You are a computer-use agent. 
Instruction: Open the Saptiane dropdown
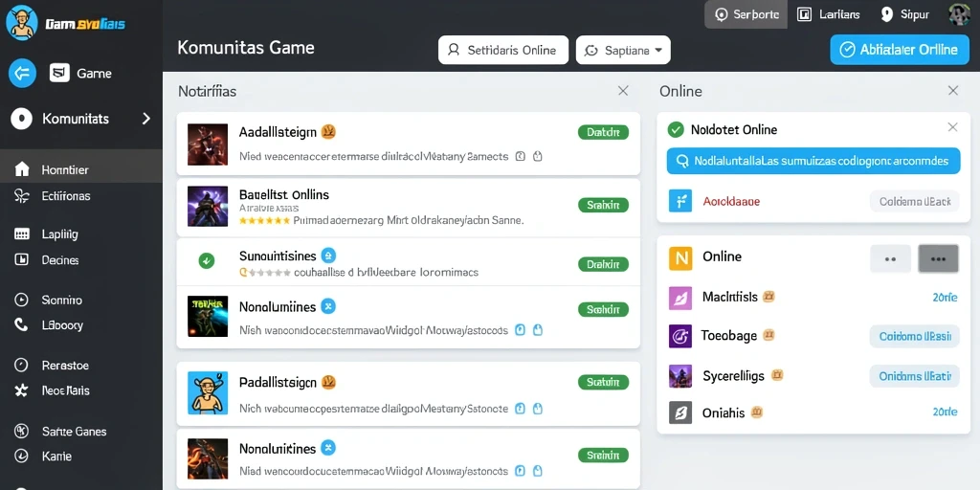point(623,50)
